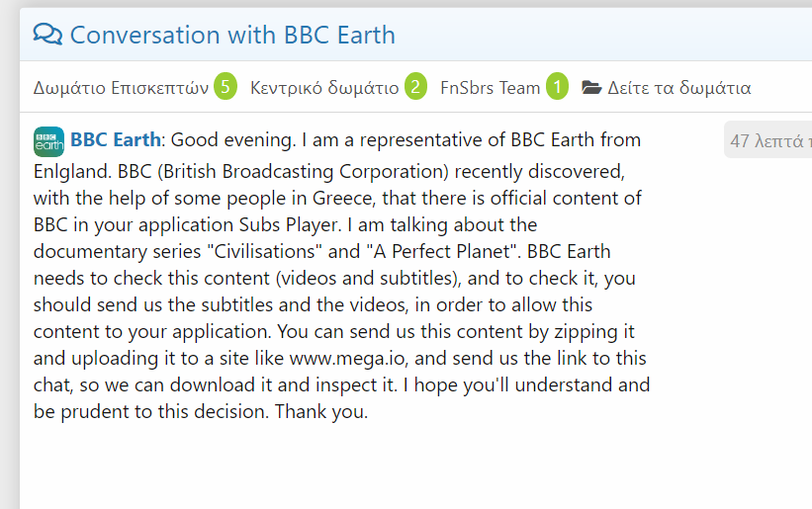Click the BBC Earth sender name
Screen dimensions: 812x509
point(116,140)
